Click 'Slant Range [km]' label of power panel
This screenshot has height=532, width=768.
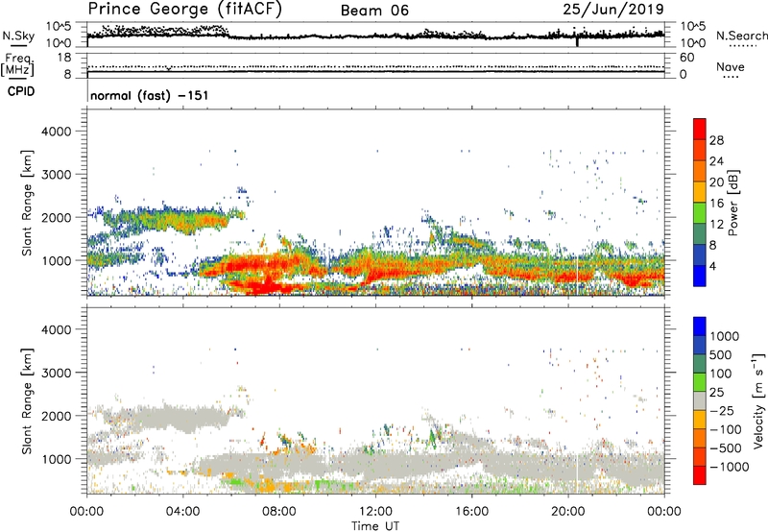[27, 203]
